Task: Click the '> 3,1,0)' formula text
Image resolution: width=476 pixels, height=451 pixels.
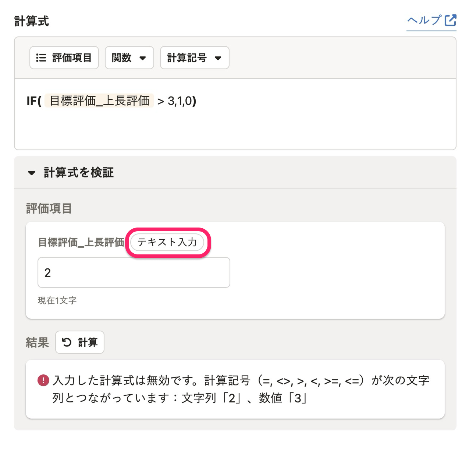Action: click(177, 101)
